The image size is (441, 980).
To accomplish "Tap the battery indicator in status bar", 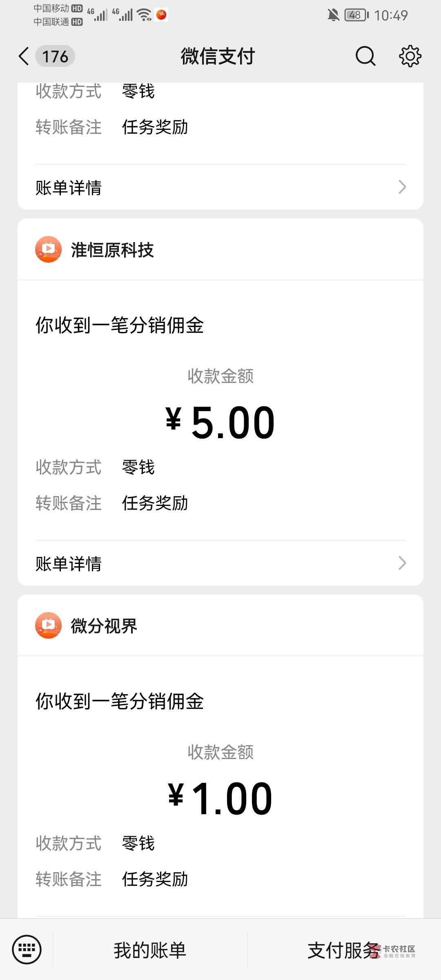I will pos(356,16).
